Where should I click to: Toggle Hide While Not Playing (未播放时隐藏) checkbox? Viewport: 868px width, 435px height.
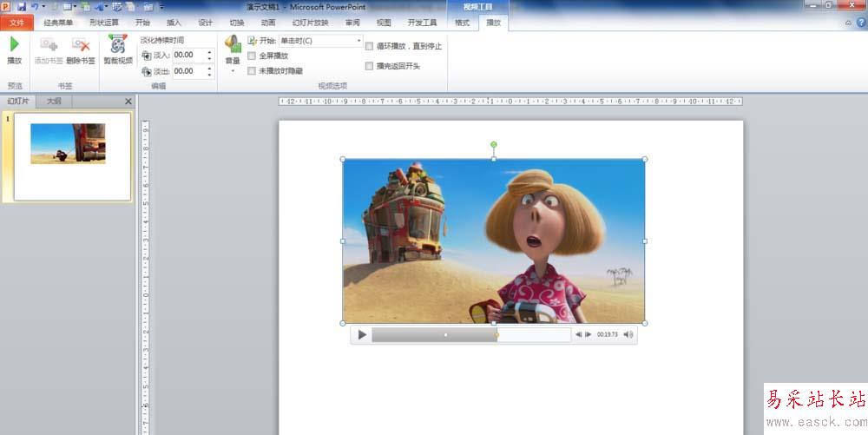pos(252,71)
